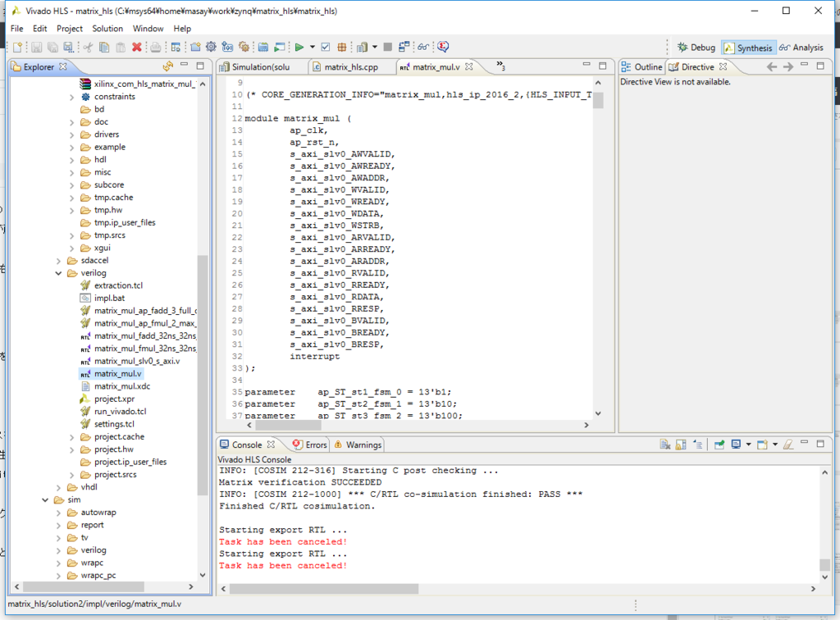Collapse the verilog folder in Explorer

(58, 273)
